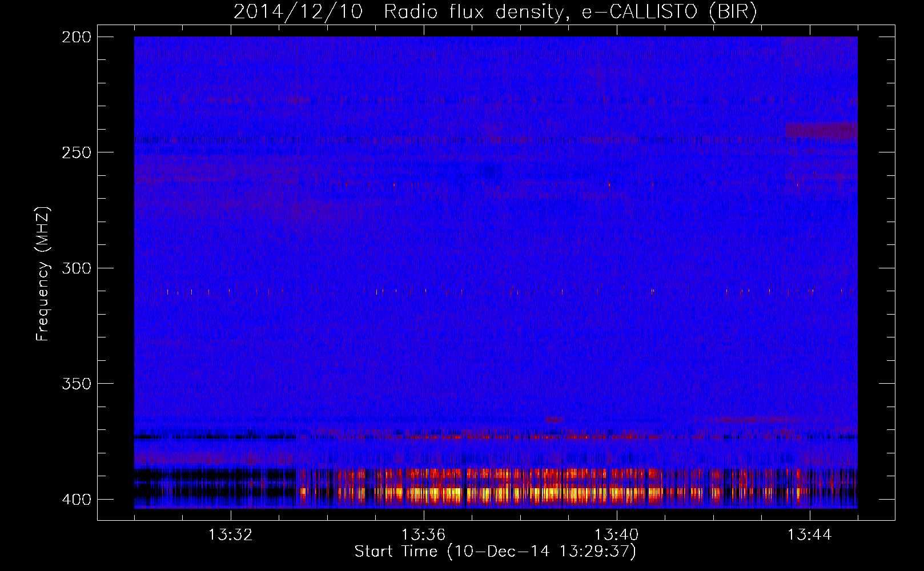Select the 250 frequency tick label
Image resolution: width=924 pixels, height=571 pixels.
tap(77, 152)
